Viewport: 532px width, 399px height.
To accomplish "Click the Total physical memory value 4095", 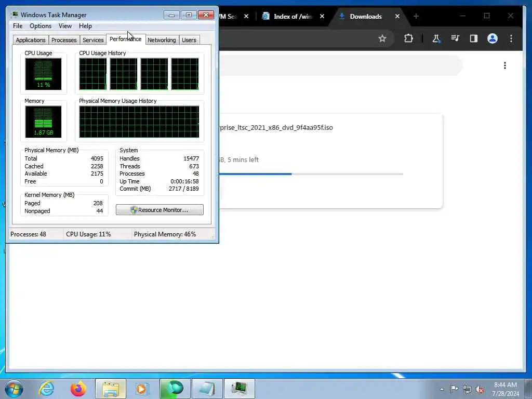I will coord(97,158).
